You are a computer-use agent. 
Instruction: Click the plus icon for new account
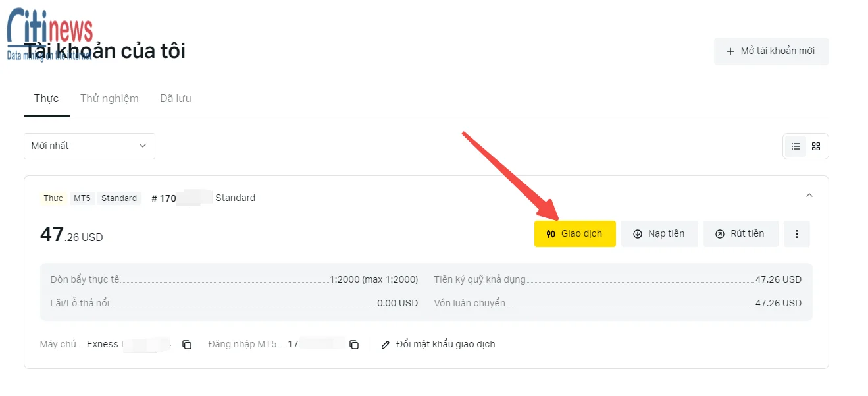point(730,51)
